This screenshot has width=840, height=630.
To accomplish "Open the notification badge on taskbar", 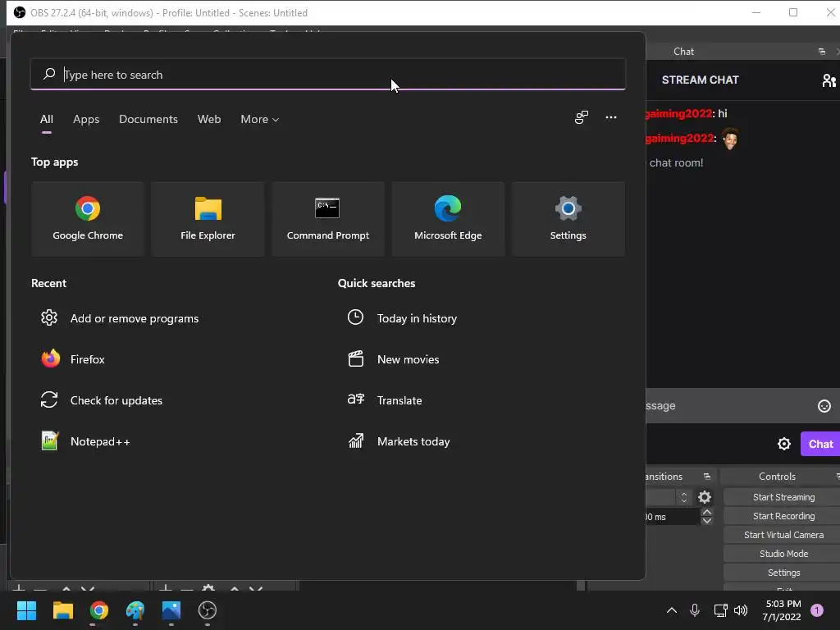I will click(x=817, y=610).
